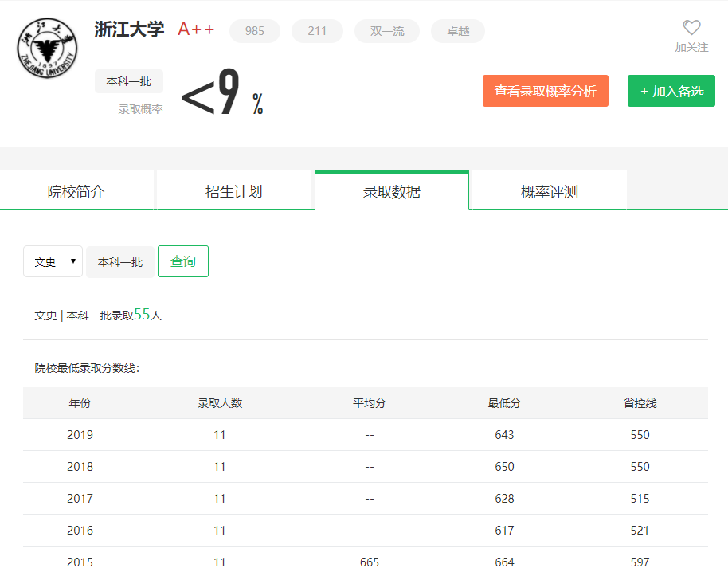This screenshot has width=728, height=584.
Task: Switch to the 招生计划 tab
Action: pyautogui.click(x=234, y=191)
